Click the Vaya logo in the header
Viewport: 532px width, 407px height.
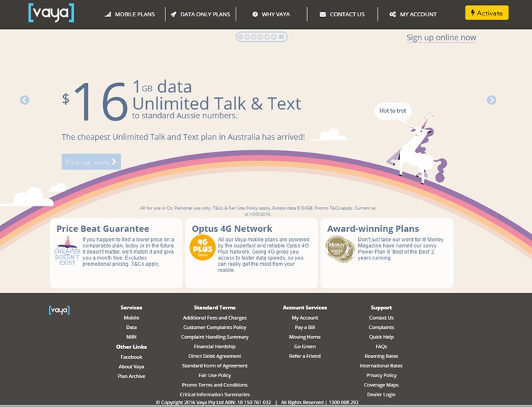tap(51, 13)
